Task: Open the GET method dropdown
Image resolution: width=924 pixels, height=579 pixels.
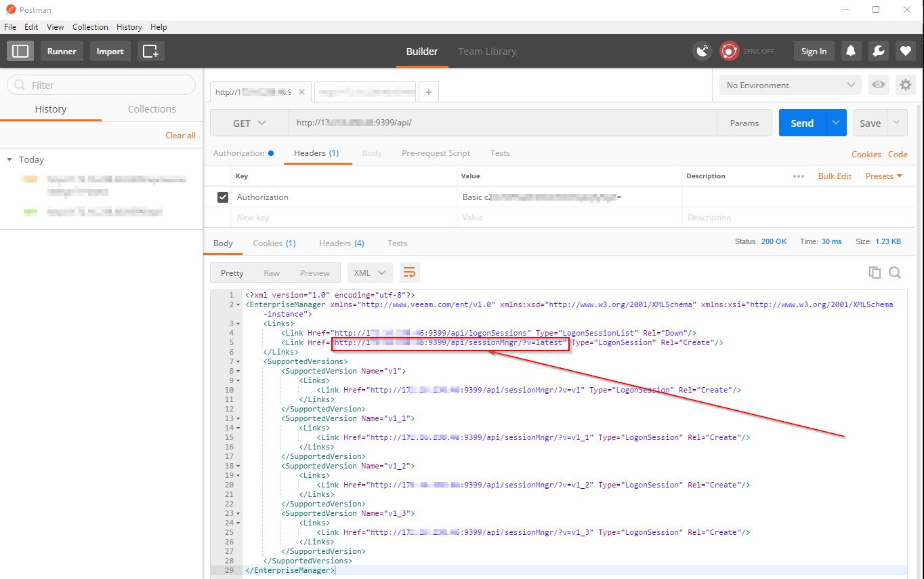Action: (249, 123)
